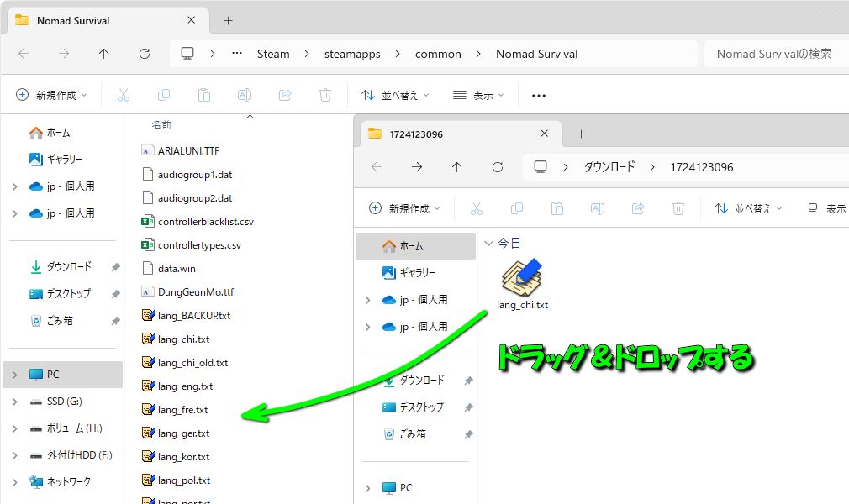Expand ボリューム (H:) drive in sidebar
Viewport: 849px width, 504px height.
click(14, 428)
